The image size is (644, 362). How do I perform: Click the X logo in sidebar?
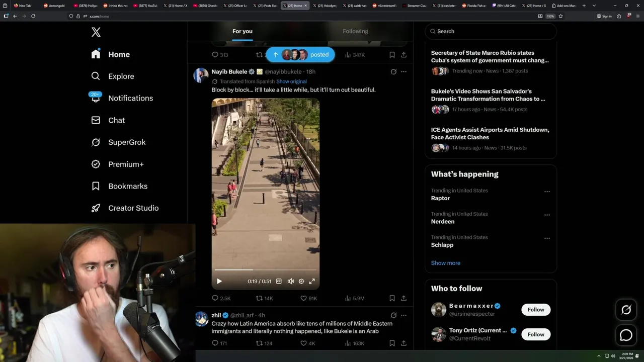click(x=96, y=32)
